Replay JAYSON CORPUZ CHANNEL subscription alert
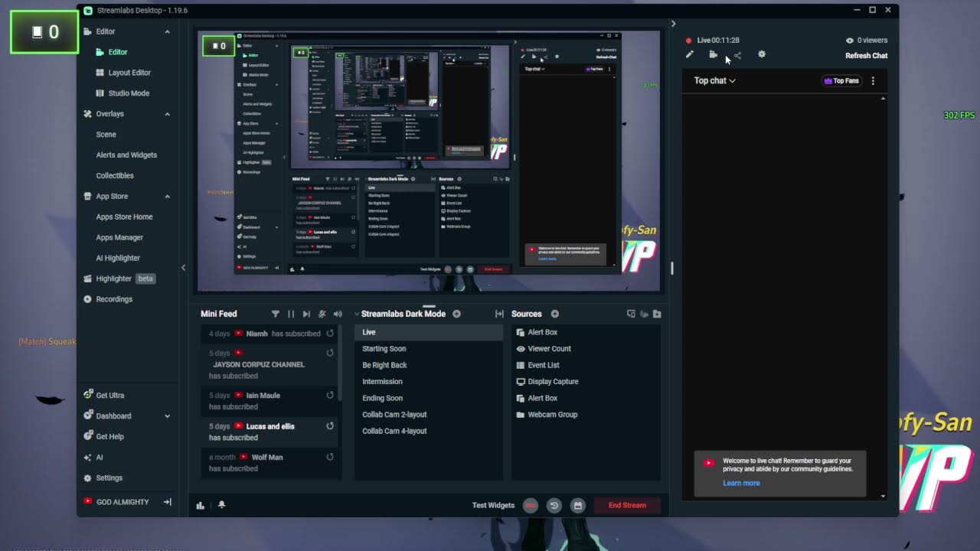The image size is (980, 551). pyautogui.click(x=330, y=354)
